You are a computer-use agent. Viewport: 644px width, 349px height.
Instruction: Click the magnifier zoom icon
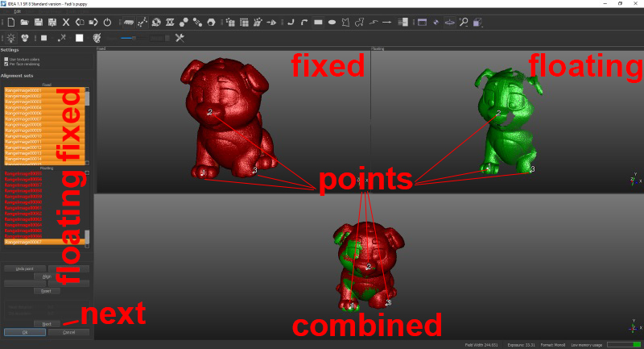464,23
